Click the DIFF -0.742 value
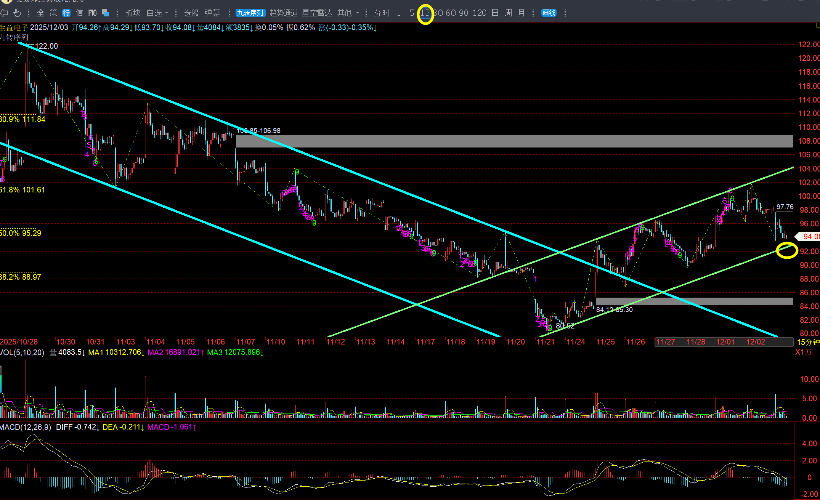The image size is (820, 500). coord(76,427)
